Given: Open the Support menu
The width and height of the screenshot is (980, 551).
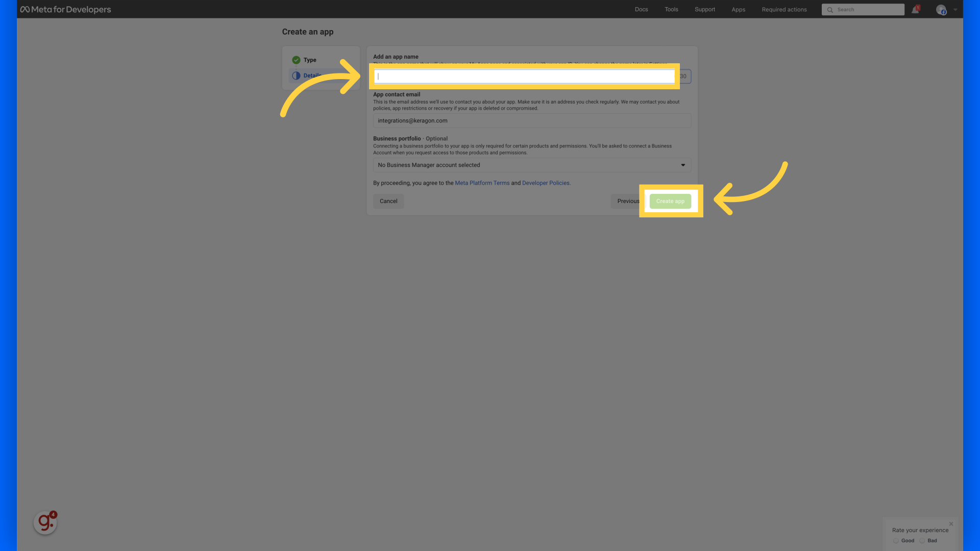Looking at the screenshot, I should click(705, 9).
